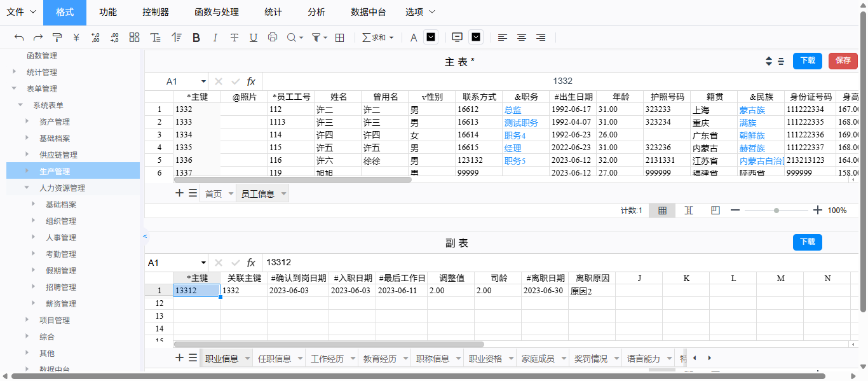
Task: Click the undo arrow in the toolbar
Action: pyautogui.click(x=19, y=38)
